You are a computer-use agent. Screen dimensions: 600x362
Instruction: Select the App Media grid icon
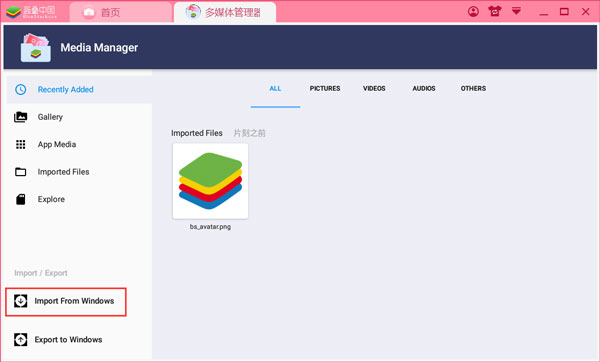pyautogui.click(x=20, y=144)
